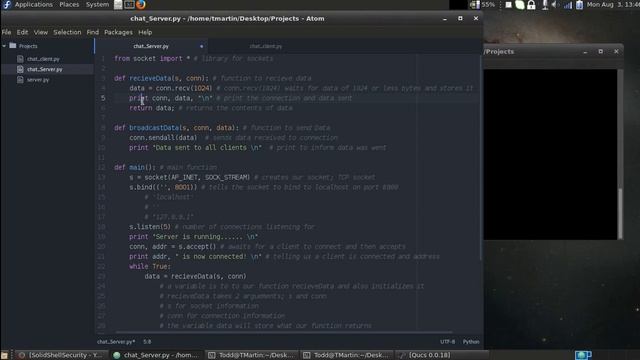
Task: Open the Fedora Applications menu icon
Action: [x=7, y=4]
